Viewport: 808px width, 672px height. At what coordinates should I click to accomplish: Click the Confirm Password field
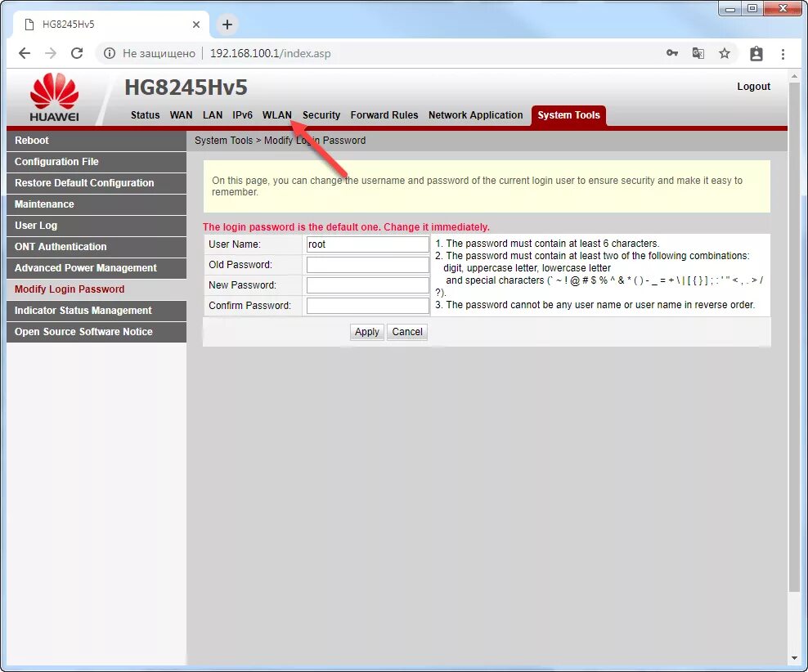point(367,306)
